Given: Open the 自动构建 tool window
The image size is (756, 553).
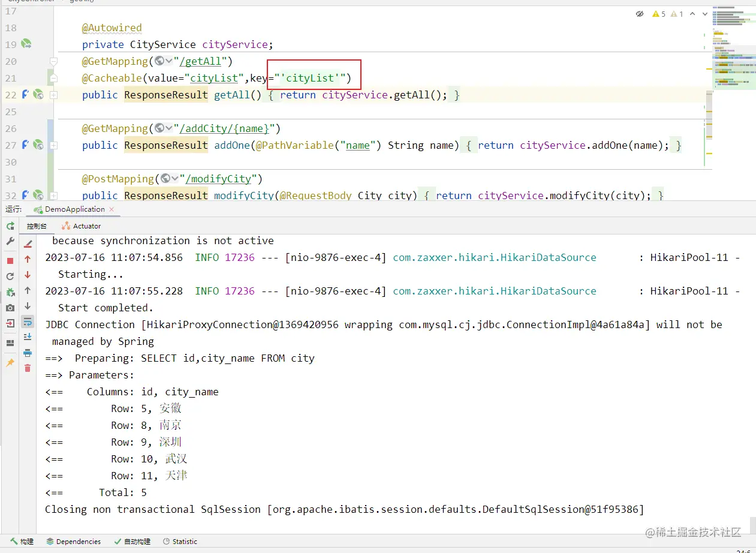Looking at the screenshot, I should coord(131,541).
